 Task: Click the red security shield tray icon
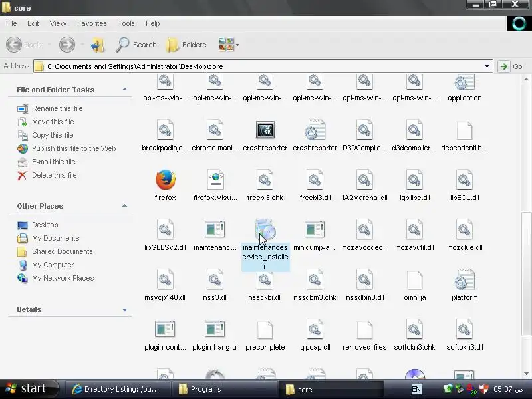484,388
